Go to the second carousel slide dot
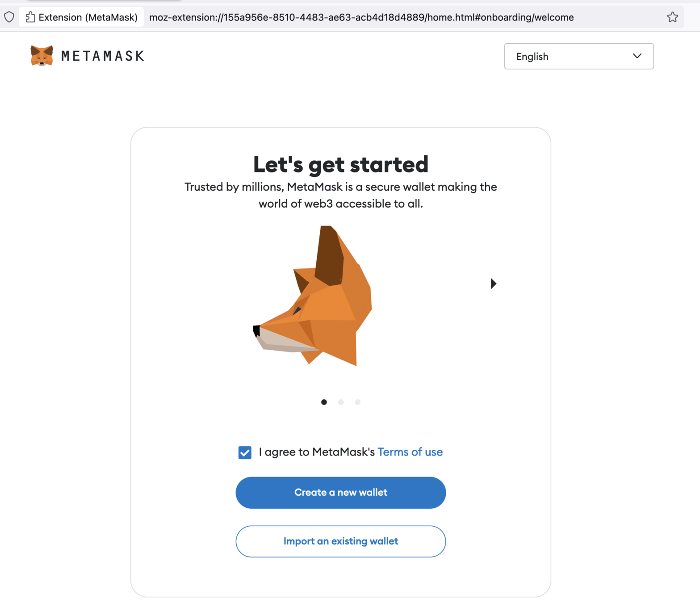The width and height of the screenshot is (700, 603). coord(341,402)
